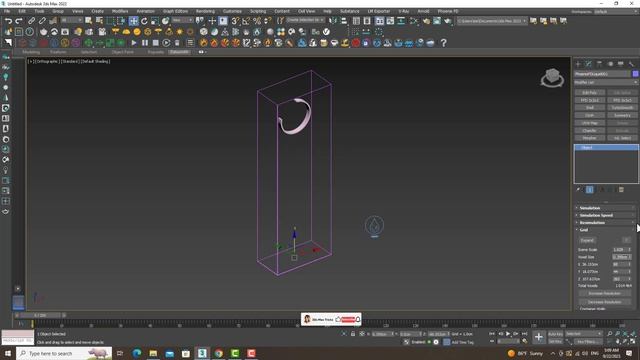Click the Expand button in Grid rollout
The height and width of the screenshot is (360, 640).
tap(587, 240)
